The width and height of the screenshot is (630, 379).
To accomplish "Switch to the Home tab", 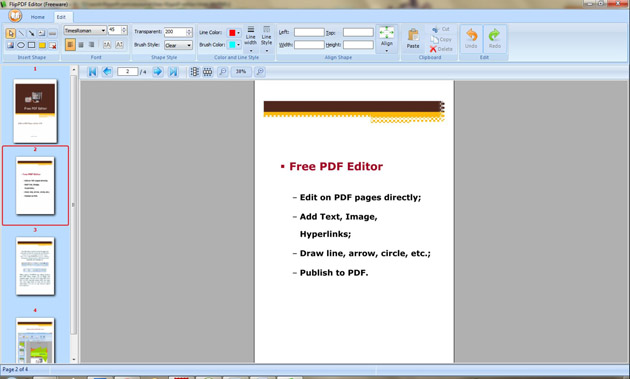I will click(38, 17).
